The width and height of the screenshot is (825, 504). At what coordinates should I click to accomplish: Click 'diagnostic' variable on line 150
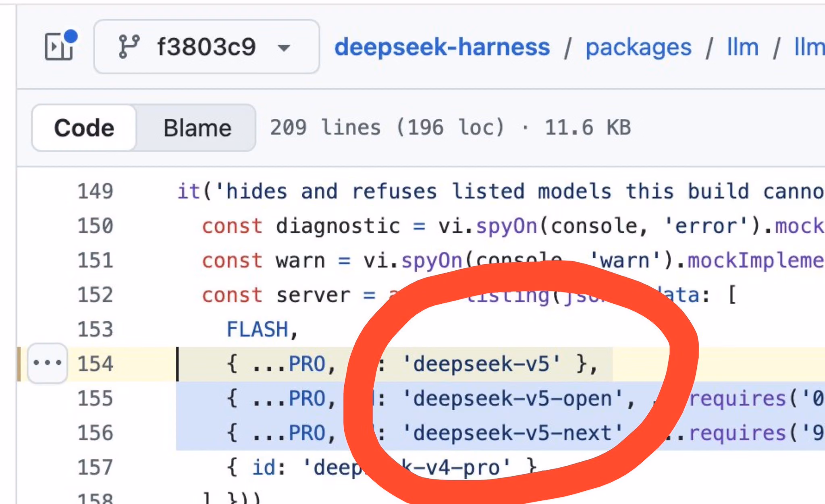click(x=338, y=226)
